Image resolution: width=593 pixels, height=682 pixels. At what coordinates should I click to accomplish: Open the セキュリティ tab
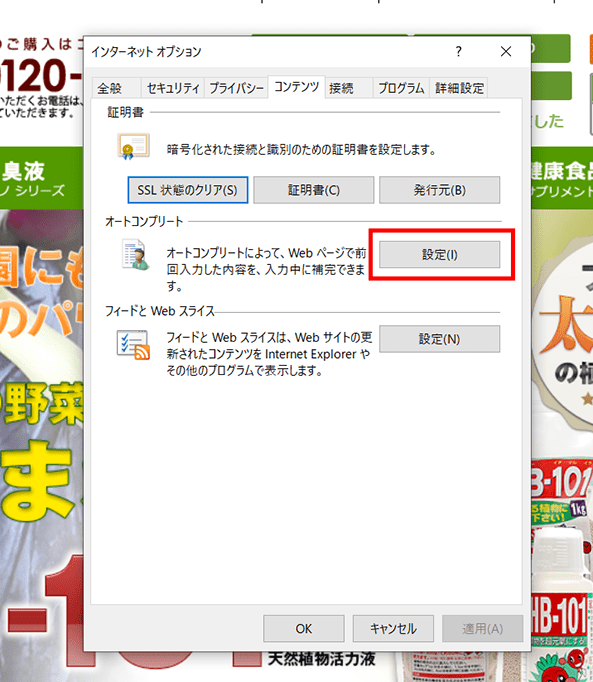(173, 88)
